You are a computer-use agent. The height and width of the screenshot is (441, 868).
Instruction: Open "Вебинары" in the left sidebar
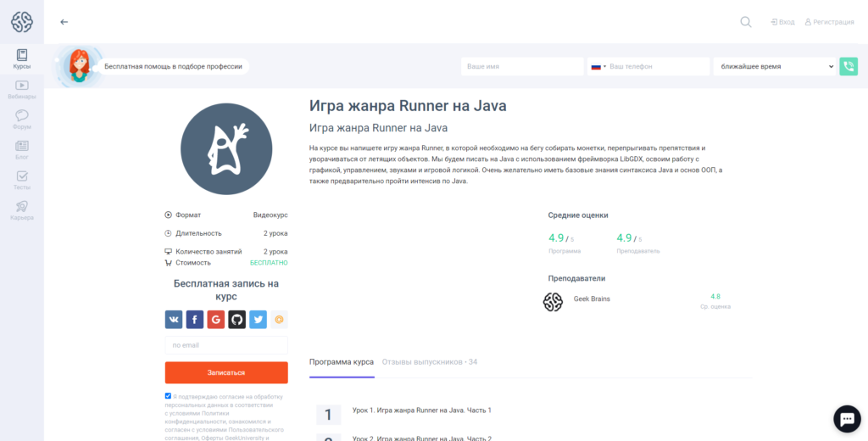tap(22, 89)
